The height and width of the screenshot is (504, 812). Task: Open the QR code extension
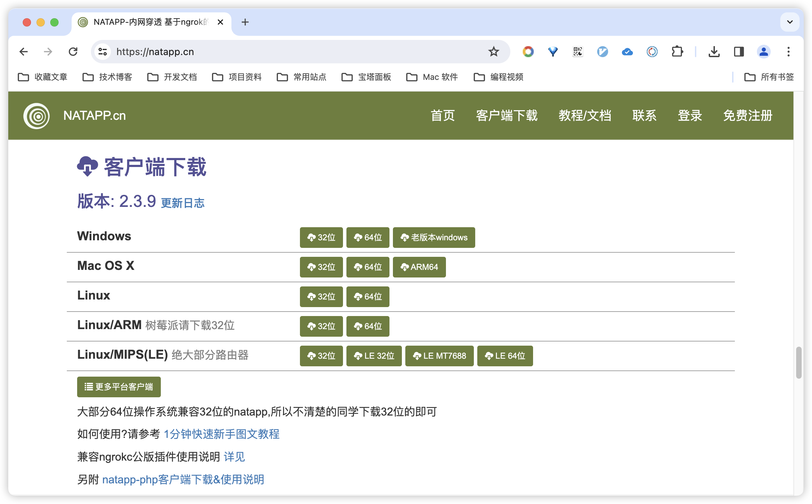tap(577, 52)
